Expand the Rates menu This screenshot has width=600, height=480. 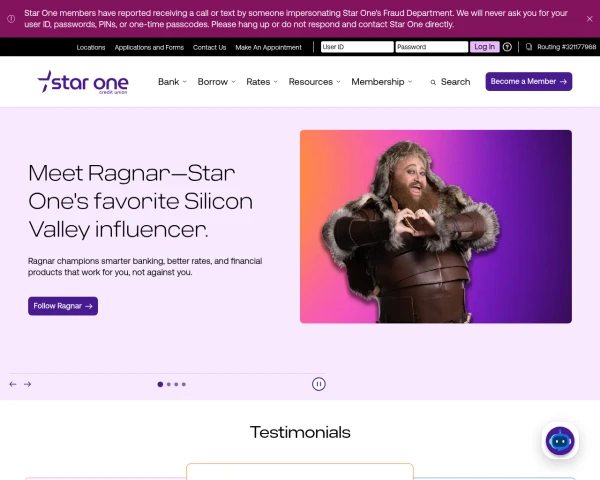click(262, 82)
